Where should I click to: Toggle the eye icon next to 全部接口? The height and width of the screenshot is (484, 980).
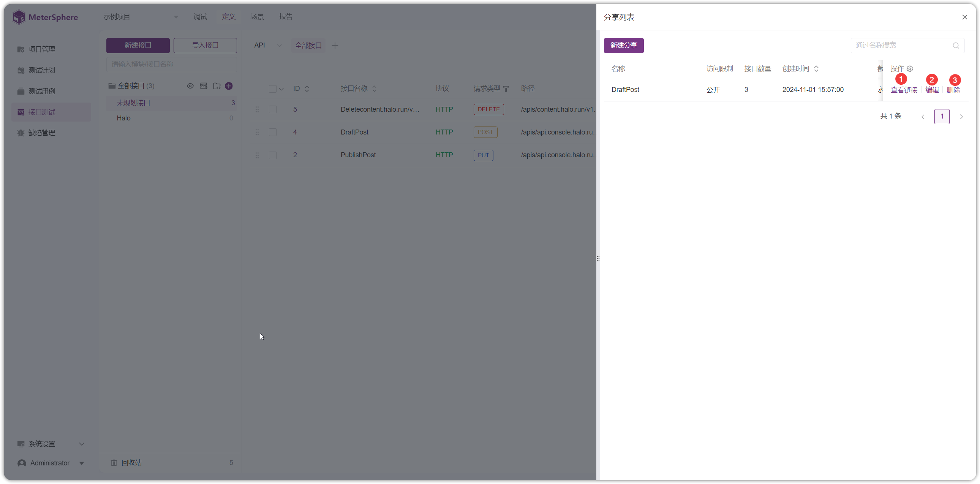190,86
